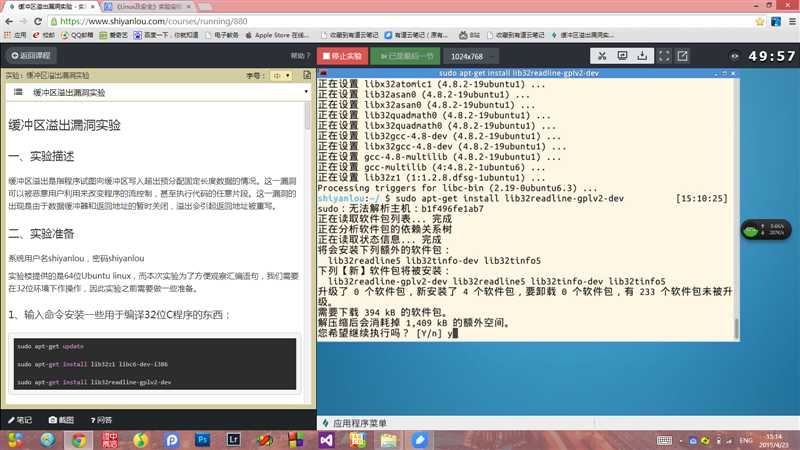
Task: Open the font size dropdown (字号)
Action: pyautogui.click(x=281, y=76)
